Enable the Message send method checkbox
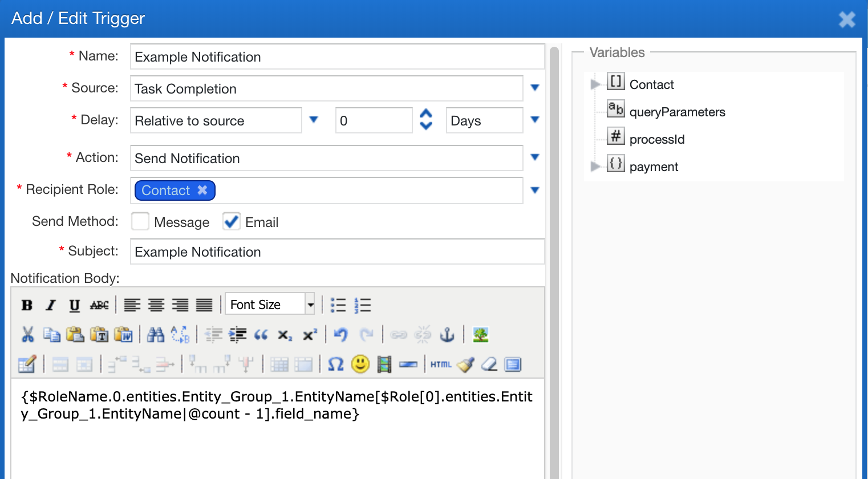 (x=140, y=222)
